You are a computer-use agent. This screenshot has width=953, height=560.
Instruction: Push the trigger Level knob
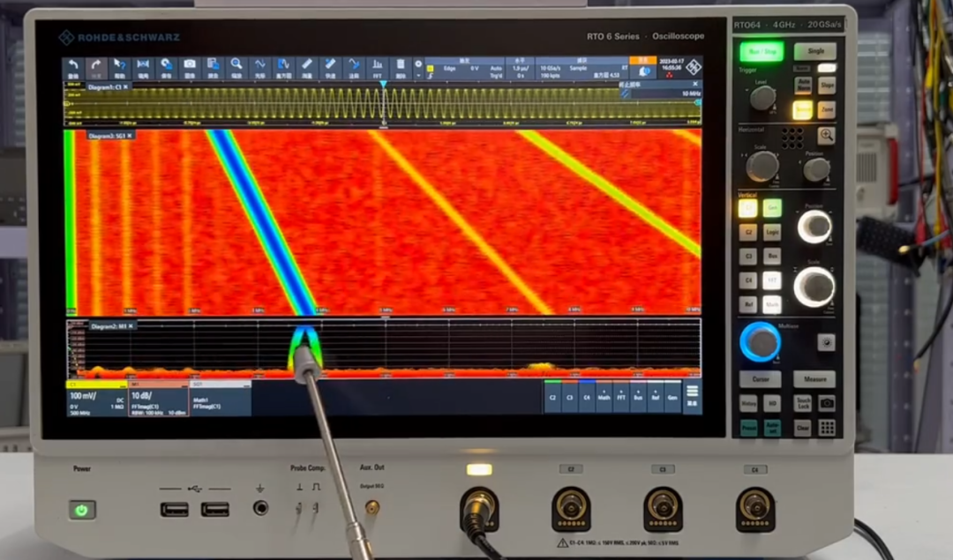tap(762, 98)
